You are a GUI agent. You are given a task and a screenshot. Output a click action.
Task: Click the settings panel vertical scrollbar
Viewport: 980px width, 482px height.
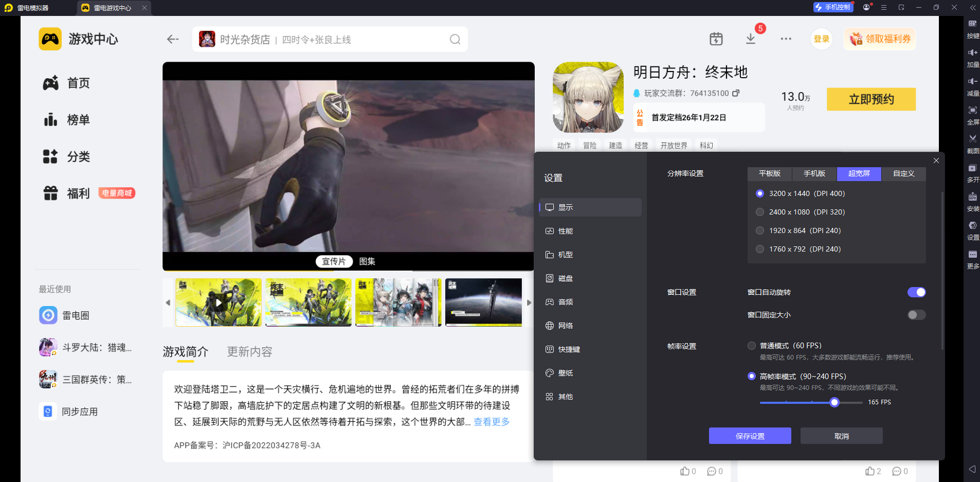[x=942, y=271]
